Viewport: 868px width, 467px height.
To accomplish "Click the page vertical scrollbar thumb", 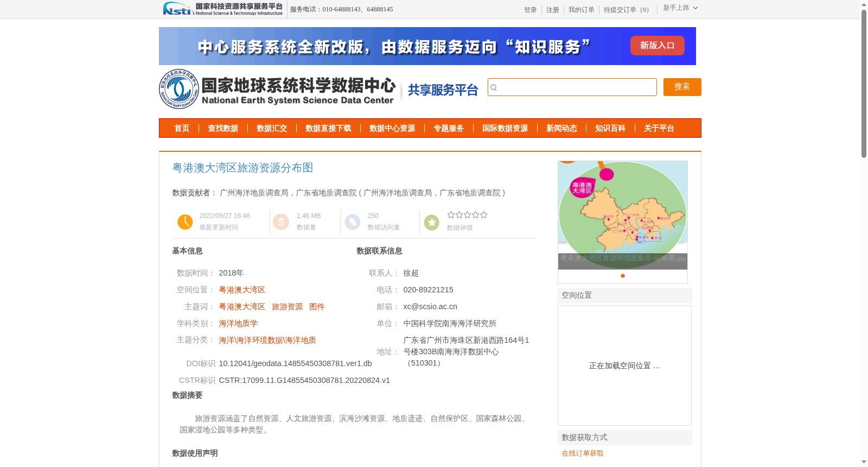I will tap(864, 84).
